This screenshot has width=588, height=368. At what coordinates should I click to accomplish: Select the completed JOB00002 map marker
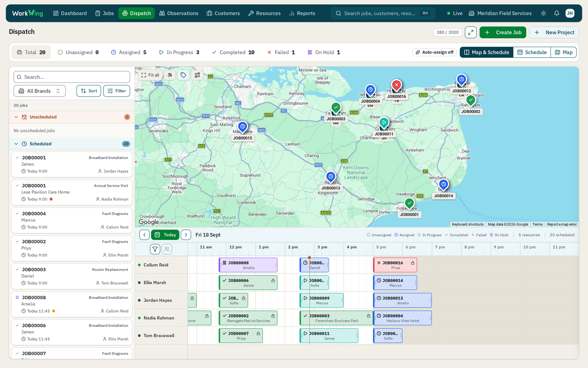tap(471, 100)
